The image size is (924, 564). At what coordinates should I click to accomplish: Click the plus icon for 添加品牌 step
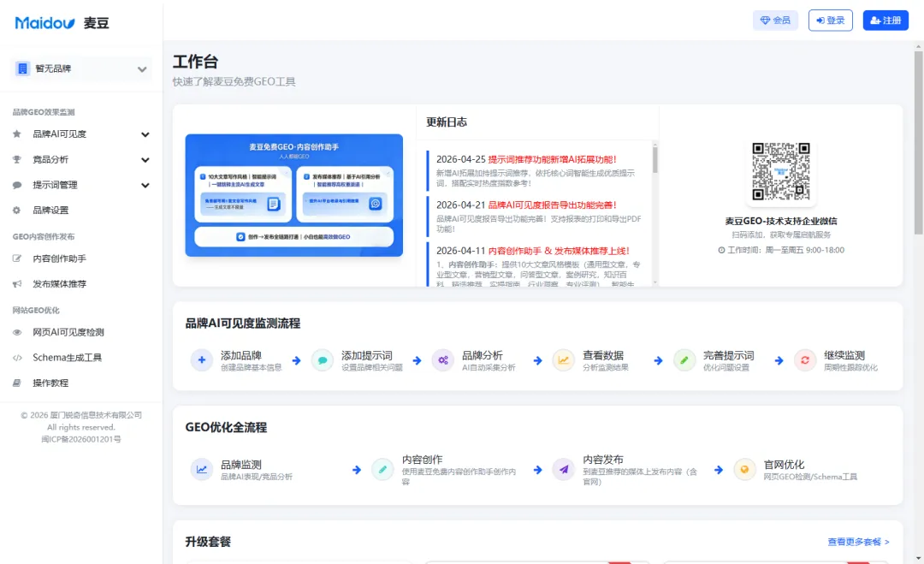pyautogui.click(x=202, y=360)
